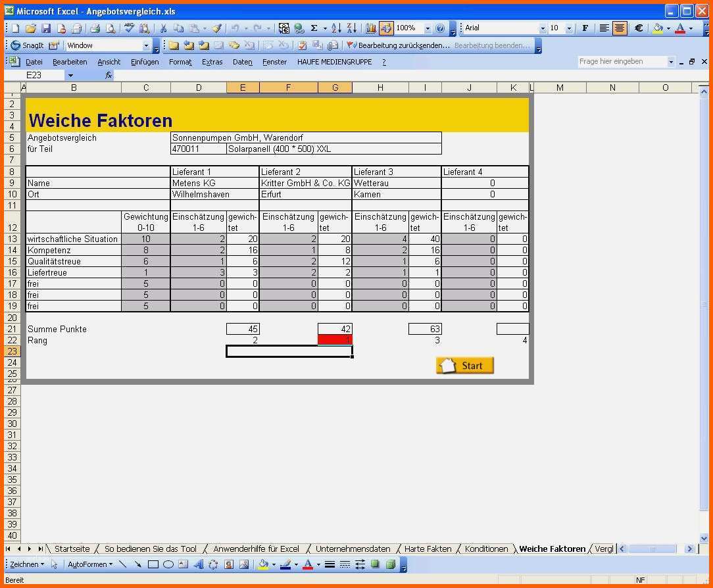Click the select objects pointer tool
Image resolution: width=713 pixels, height=588 pixels.
54,565
